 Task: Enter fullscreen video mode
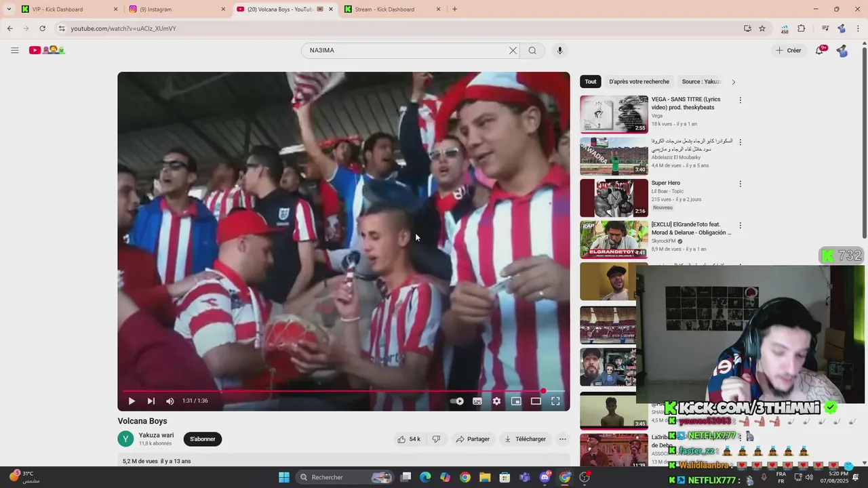click(x=555, y=401)
